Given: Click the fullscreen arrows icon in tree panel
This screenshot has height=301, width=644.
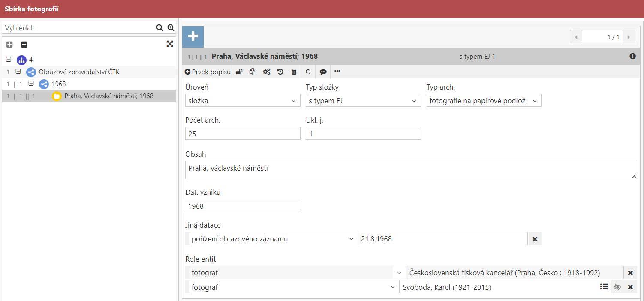Looking at the screenshot, I should (x=170, y=44).
